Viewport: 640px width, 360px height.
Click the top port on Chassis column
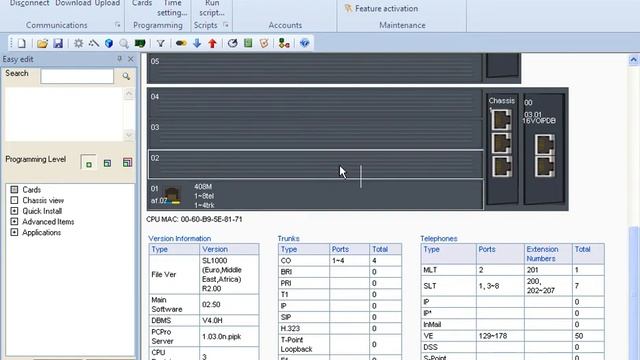pos(501,120)
